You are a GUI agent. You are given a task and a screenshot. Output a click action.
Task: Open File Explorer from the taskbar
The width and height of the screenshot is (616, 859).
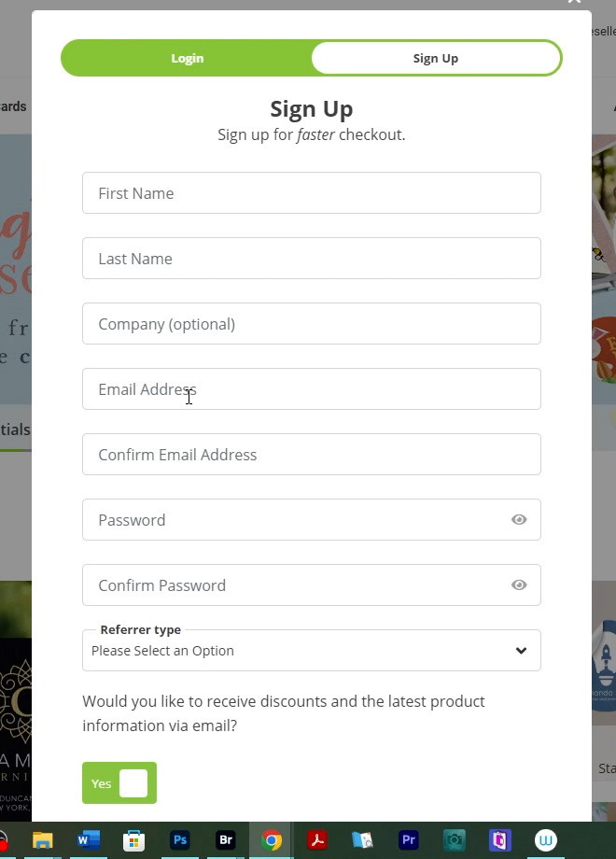pos(42,839)
